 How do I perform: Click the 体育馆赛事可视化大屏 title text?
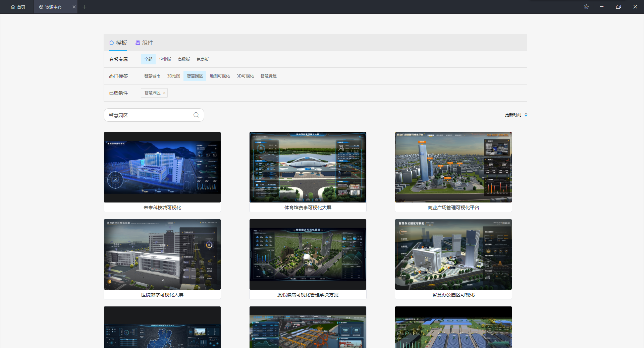[x=308, y=208]
